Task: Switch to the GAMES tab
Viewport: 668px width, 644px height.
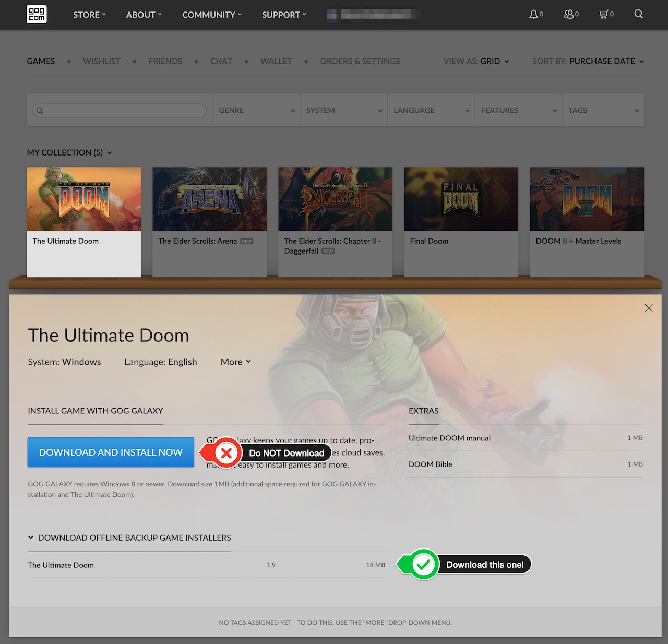Action: (41, 61)
